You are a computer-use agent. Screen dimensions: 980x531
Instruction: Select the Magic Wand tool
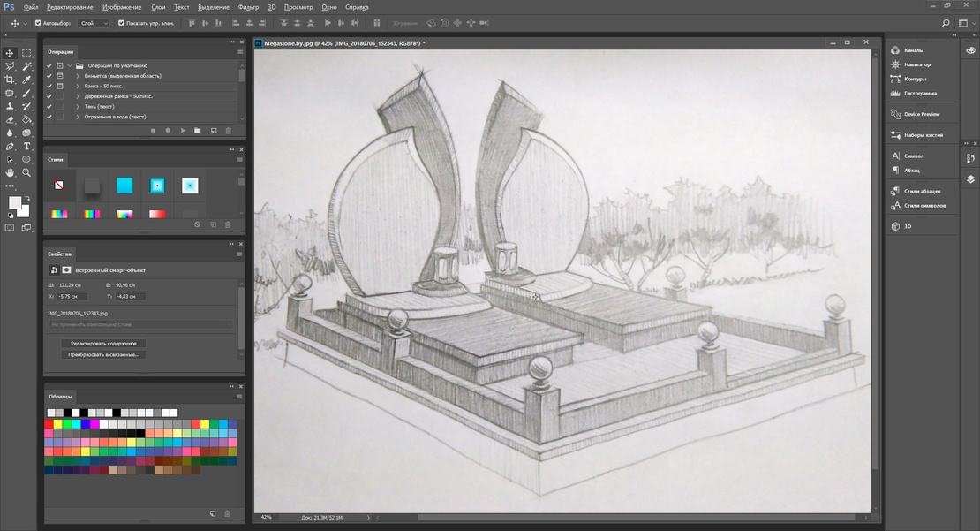click(x=26, y=66)
